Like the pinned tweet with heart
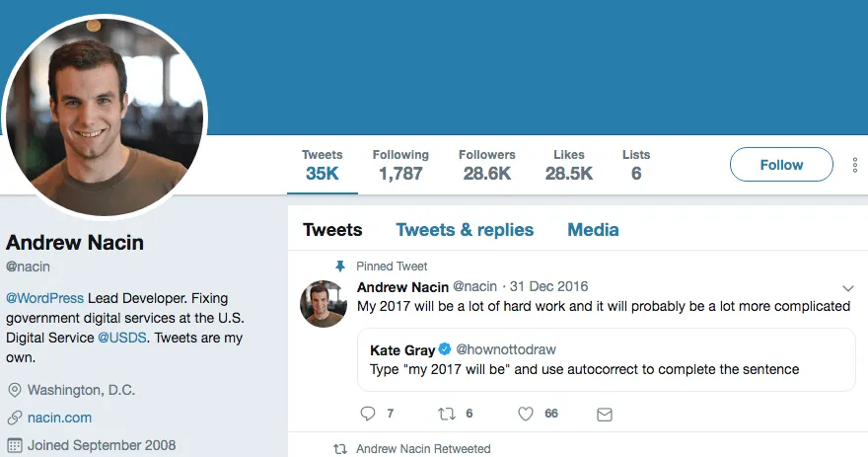 pyautogui.click(x=526, y=414)
